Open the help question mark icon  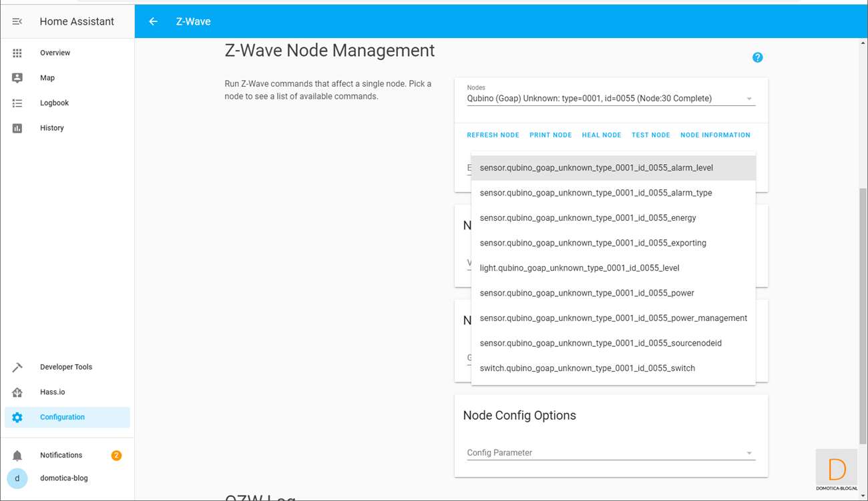pos(757,57)
